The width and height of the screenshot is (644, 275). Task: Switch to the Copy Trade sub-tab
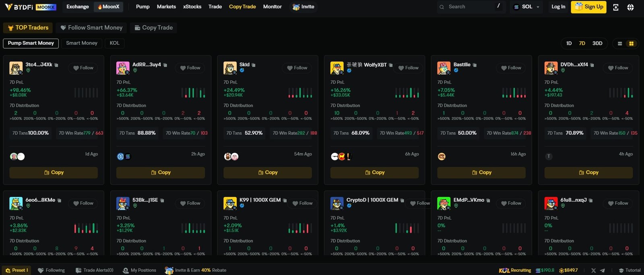pos(154,28)
